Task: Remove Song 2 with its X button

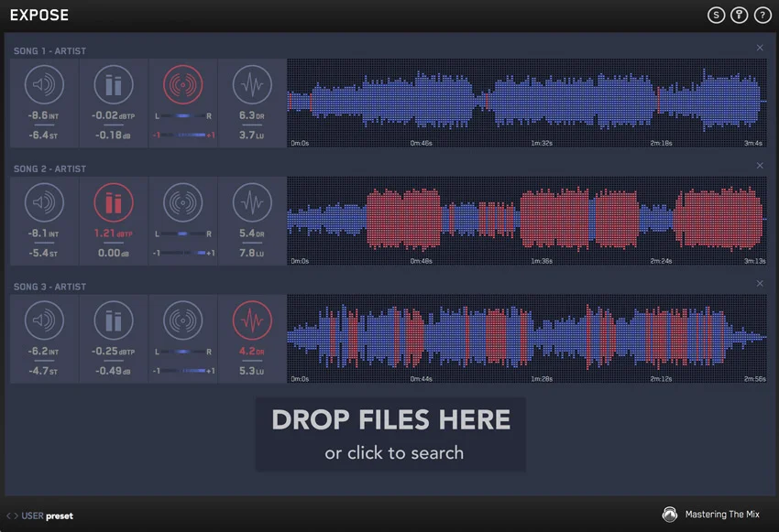Action: [x=760, y=165]
